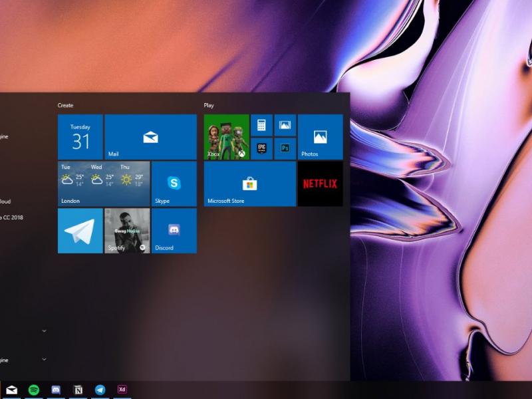Open Spotify from the taskbar
Screen dimensions: 532x399
point(35,390)
